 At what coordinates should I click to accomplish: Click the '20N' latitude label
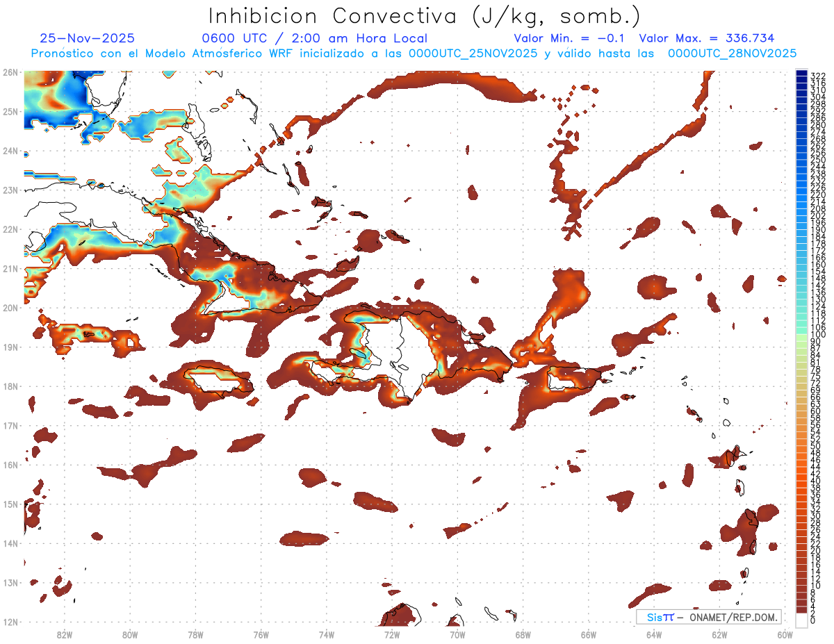pyautogui.click(x=10, y=307)
